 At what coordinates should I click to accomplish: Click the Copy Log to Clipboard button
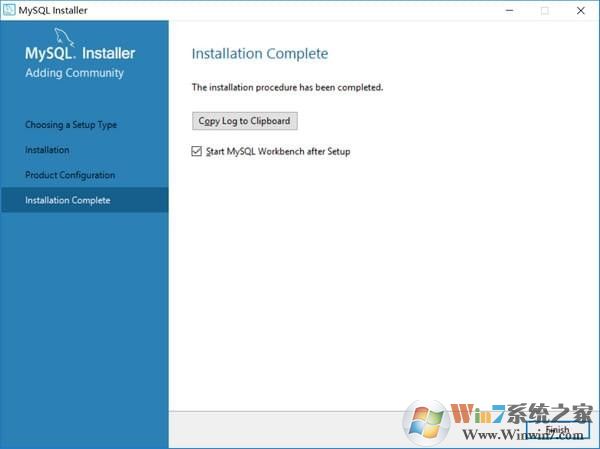tap(245, 121)
